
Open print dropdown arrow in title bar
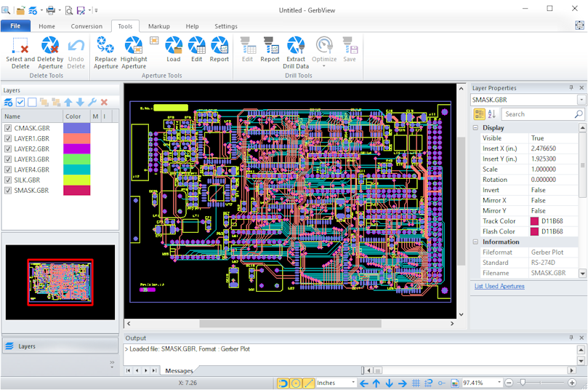60,10
